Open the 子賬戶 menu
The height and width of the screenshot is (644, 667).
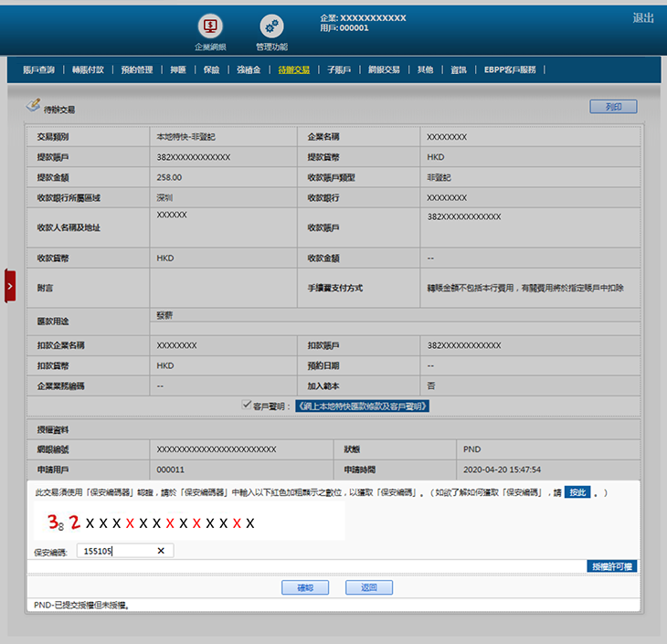pyautogui.click(x=339, y=69)
